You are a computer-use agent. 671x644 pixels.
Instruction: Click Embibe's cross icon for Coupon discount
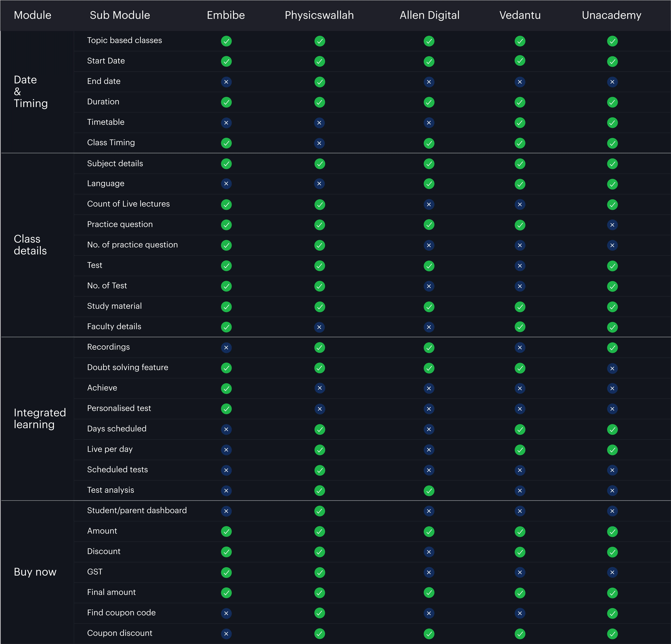coord(226,634)
